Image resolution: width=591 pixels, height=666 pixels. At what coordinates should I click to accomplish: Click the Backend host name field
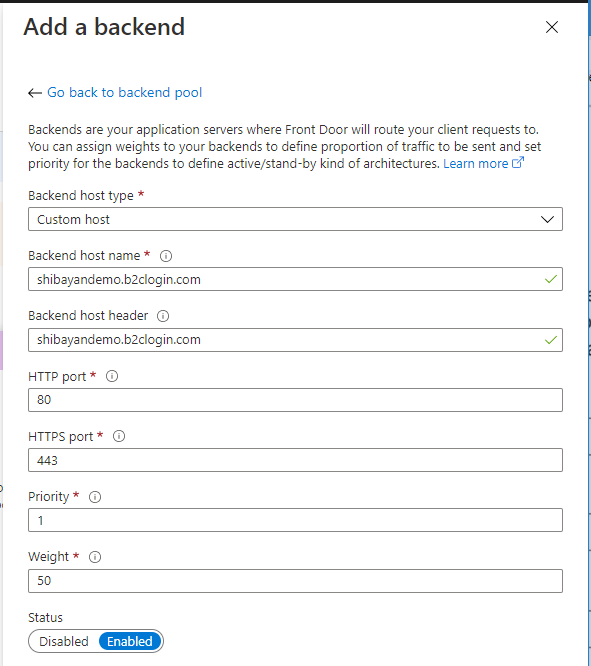coord(295,279)
